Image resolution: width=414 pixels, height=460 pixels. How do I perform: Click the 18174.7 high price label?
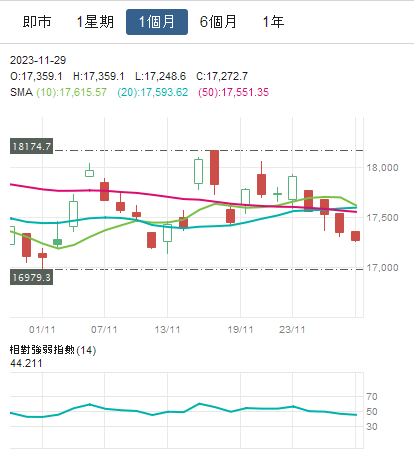pos(31,146)
